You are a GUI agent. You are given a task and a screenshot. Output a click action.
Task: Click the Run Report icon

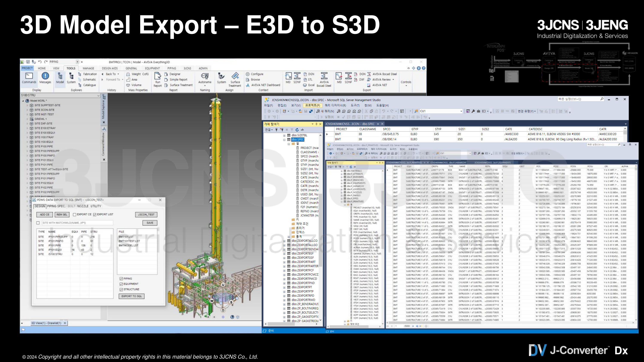point(158,79)
